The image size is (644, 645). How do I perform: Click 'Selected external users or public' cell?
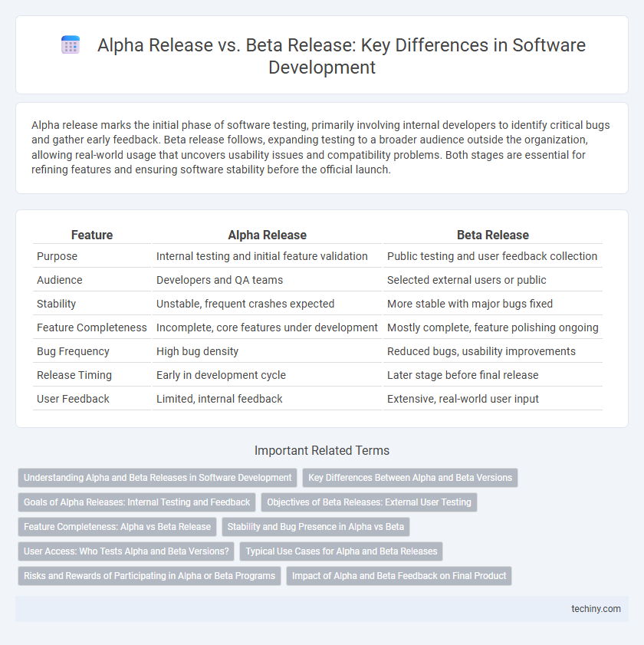pos(493,280)
